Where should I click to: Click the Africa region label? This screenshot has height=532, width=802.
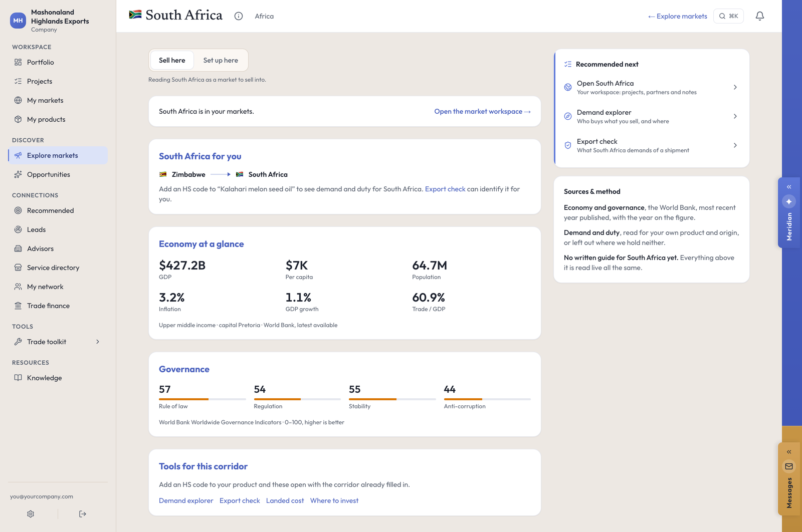tap(264, 16)
